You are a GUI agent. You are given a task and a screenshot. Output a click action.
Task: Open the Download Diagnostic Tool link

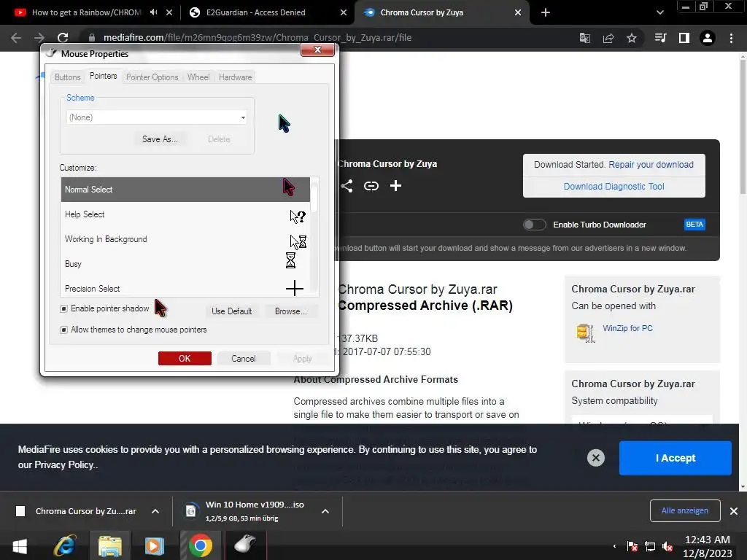pos(614,186)
